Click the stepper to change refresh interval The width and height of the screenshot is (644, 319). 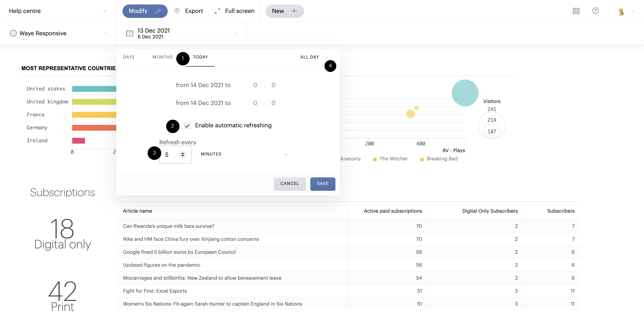[x=183, y=154]
